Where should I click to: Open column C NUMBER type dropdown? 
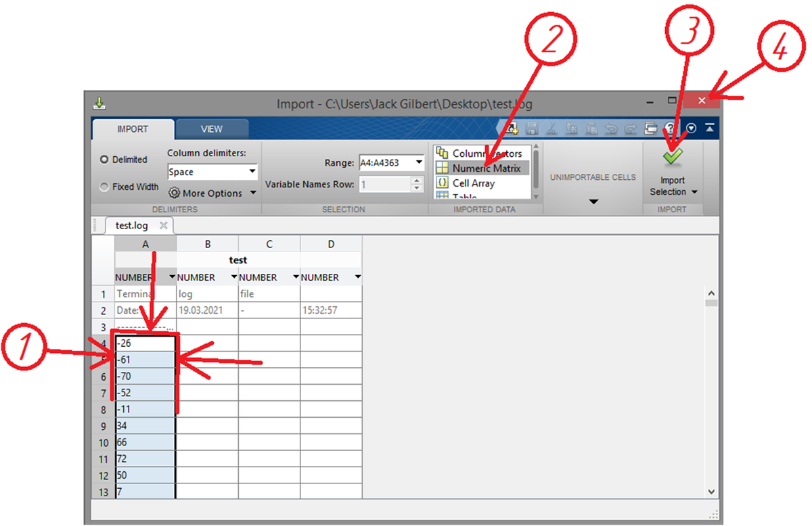pos(296,277)
